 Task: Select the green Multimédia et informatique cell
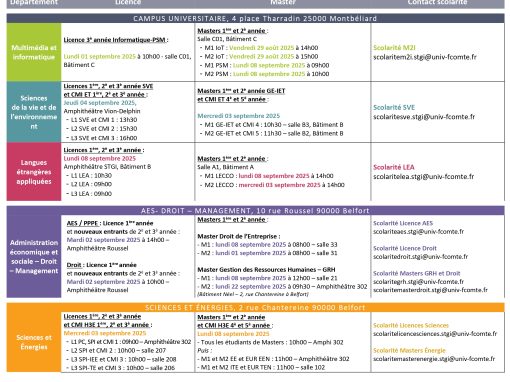34,52
